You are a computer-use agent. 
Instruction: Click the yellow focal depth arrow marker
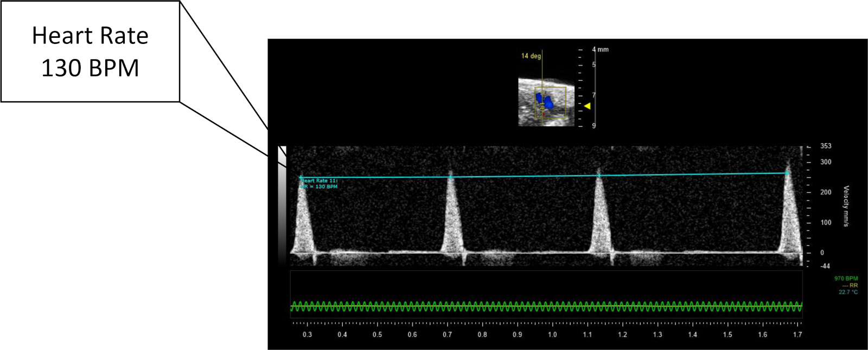click(587, 106)
